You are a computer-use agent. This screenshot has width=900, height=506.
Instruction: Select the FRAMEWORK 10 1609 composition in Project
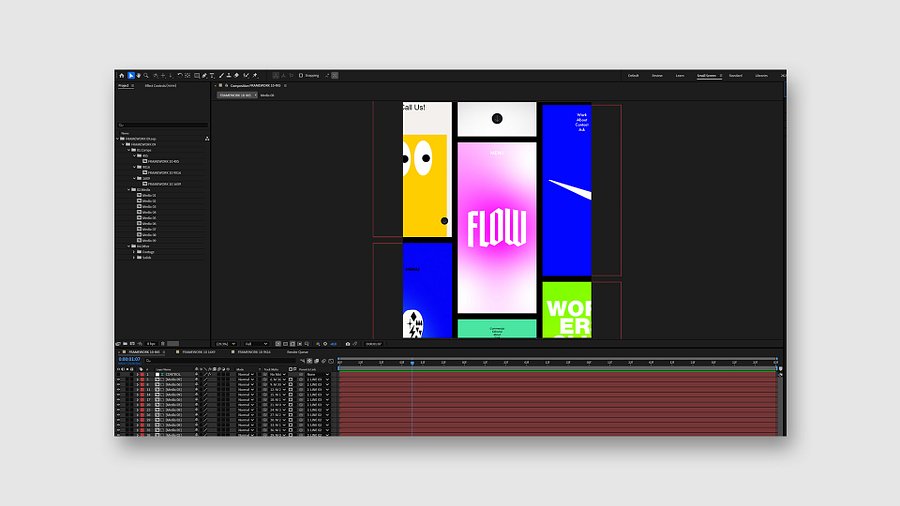(164, 184)
